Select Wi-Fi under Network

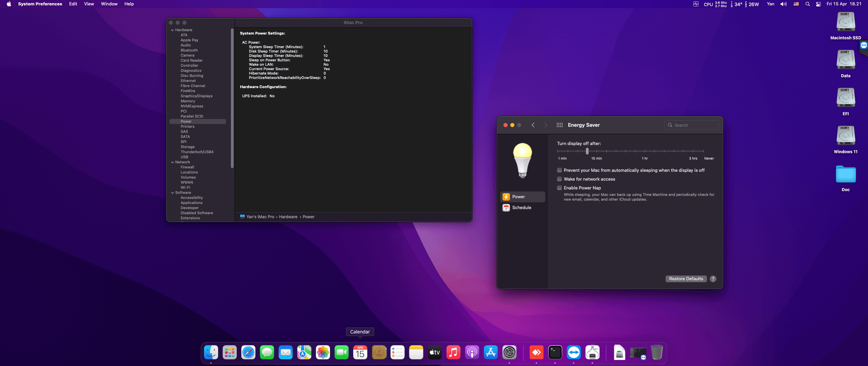[185, 188]
